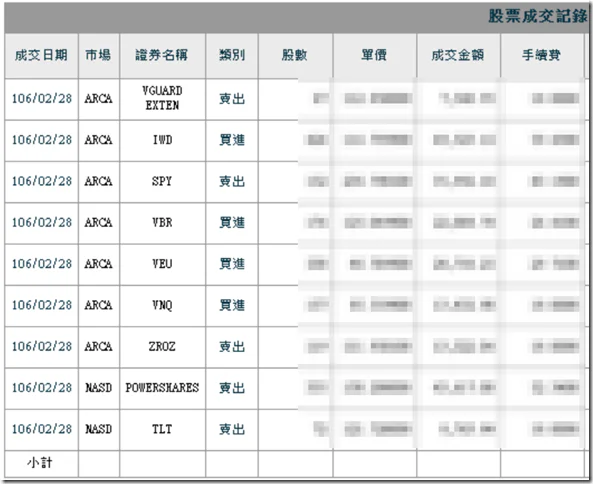Click the 成交金額 column header
593x484 pixels.
458,56
